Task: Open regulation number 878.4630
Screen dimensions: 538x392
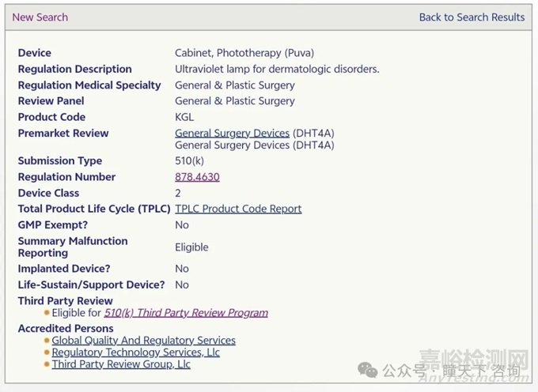Action: tap(197, 177)
